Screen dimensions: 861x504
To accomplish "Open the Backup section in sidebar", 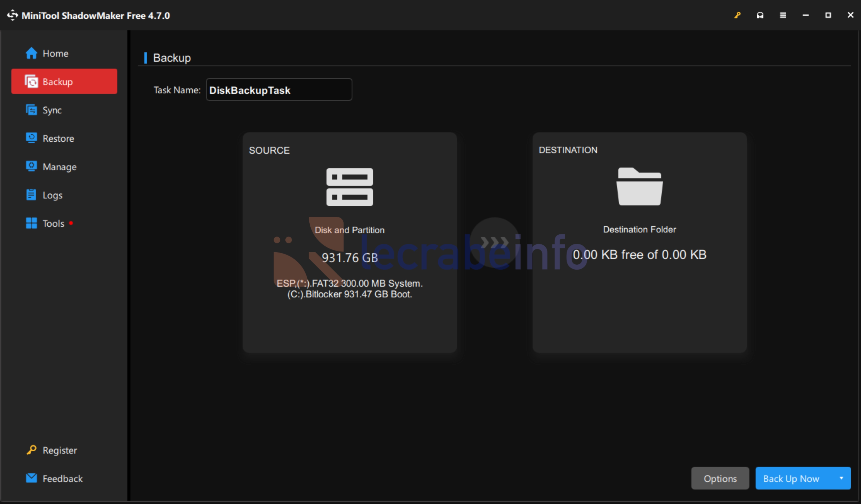I will [x=64, y=81].
